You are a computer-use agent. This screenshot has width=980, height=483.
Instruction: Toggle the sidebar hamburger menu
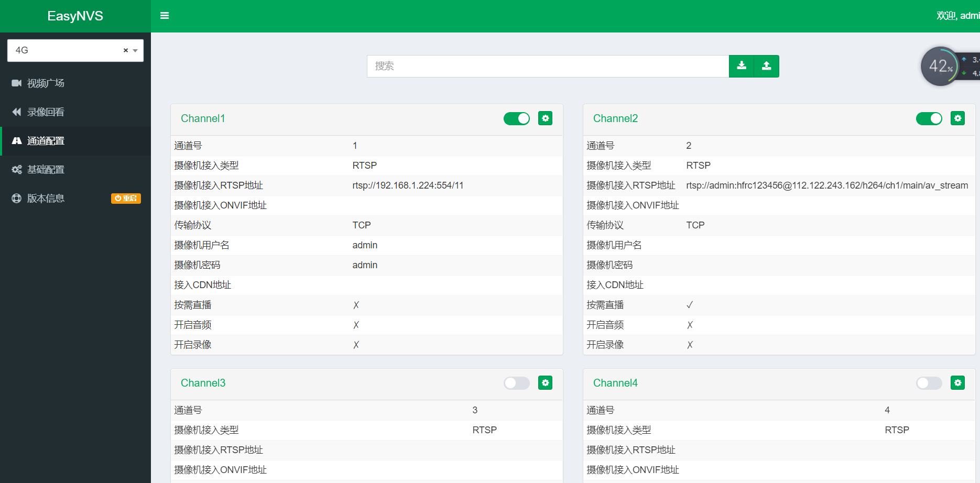165,16
